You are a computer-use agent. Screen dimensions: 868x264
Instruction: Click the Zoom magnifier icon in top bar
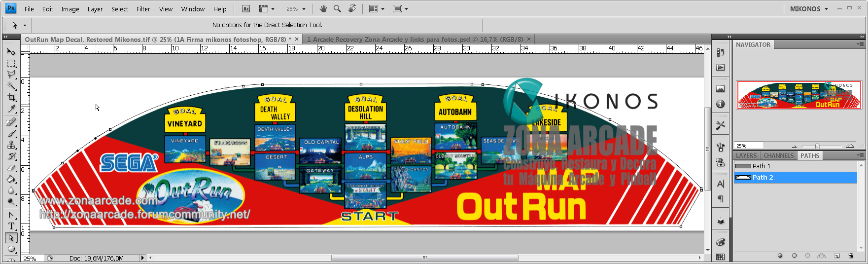[x=337, y=9]
